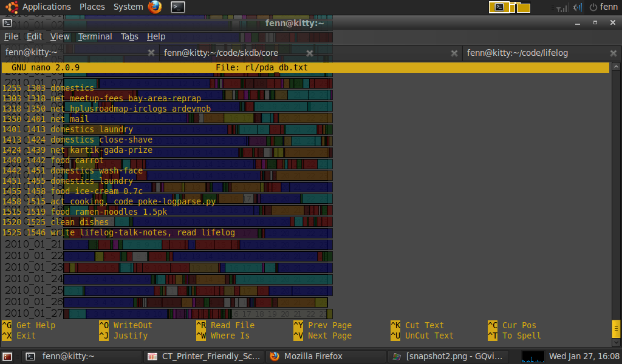Image resolution: width=622 pixels, height=364 pixels.
Task: Click the ^W Where Is shortcut
Action: pyautogui.click(x=223, y=335)
